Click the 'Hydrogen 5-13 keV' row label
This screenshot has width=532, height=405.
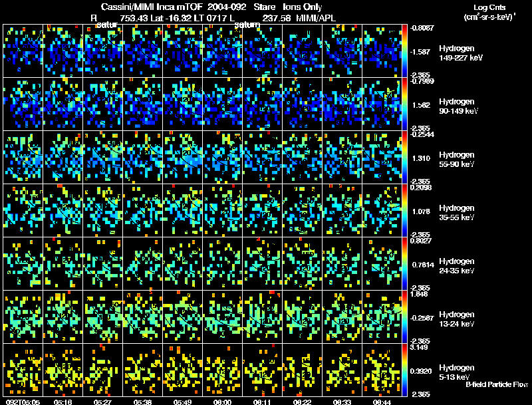coord(457,372)
